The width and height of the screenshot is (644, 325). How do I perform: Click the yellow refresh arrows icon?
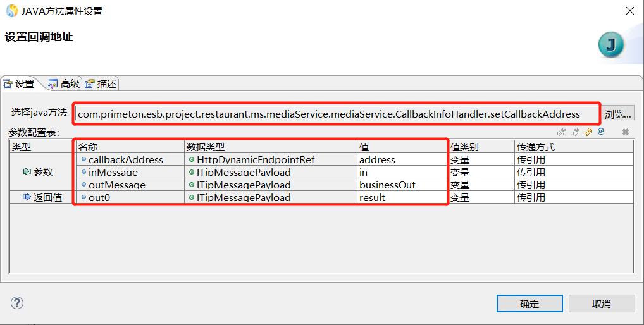588,132
